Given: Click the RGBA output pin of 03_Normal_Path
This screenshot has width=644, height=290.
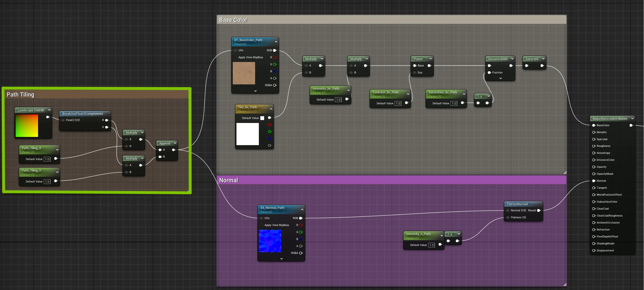Looking at the screenshot, I should (301, 253).
